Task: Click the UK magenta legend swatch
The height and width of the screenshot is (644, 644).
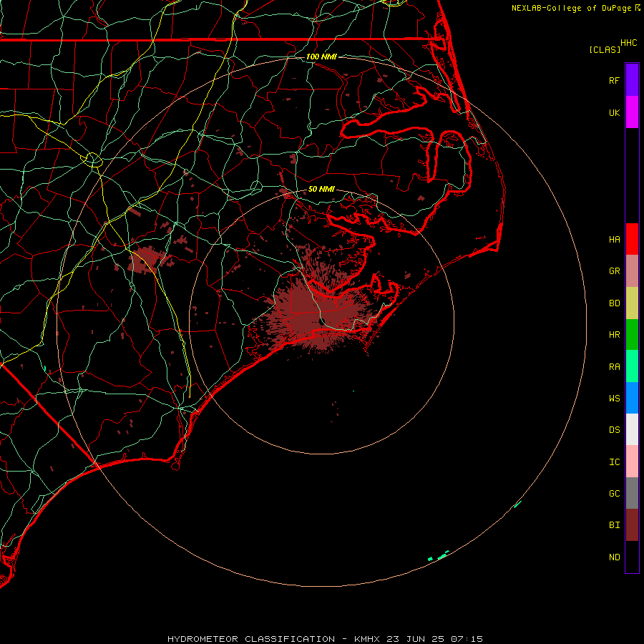Action: point(632,112)
